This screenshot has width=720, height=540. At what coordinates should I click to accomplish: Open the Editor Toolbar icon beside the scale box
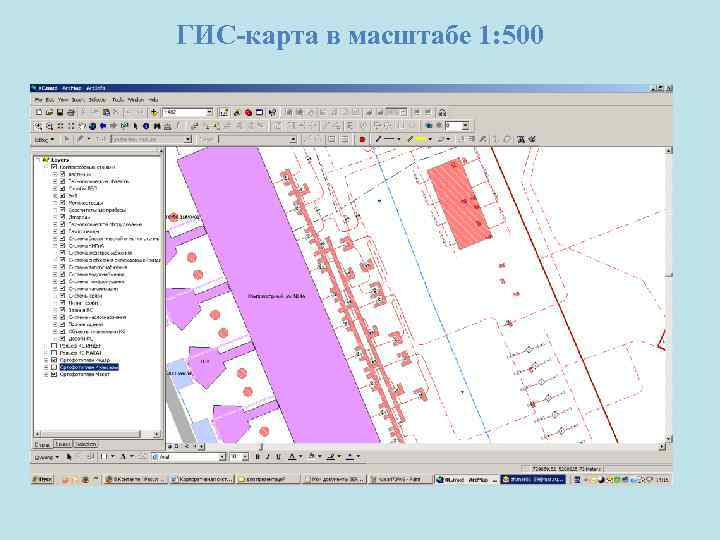pos(224,112)
